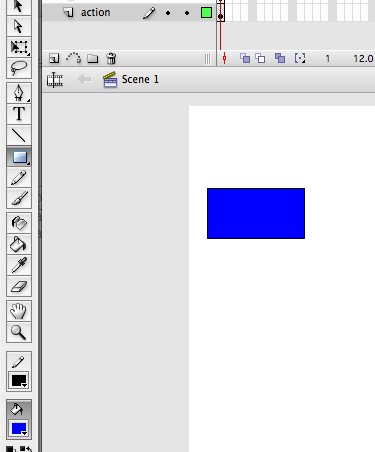
Task: Select the Zoom magnifier tool
Action: tap(19, 332)
